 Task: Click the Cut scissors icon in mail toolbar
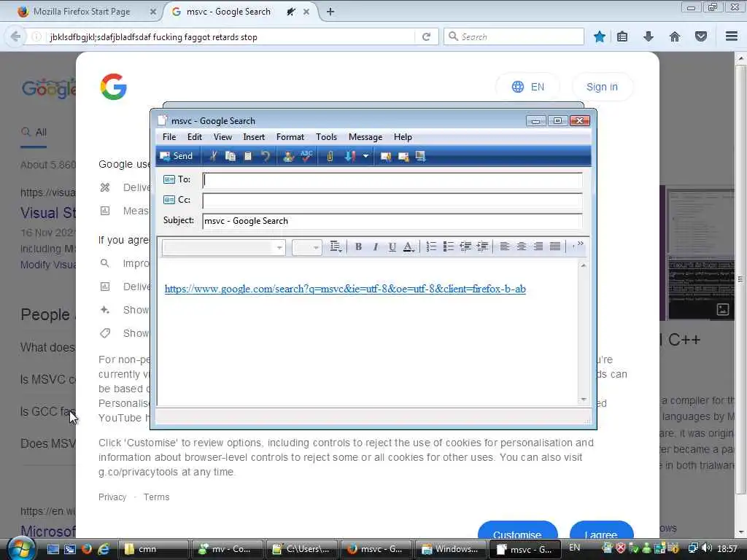point(214,156)
